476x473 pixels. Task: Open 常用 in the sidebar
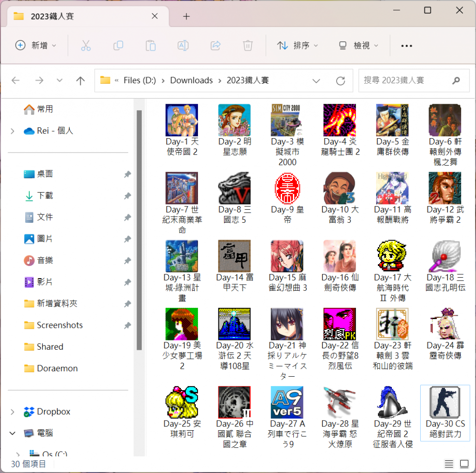click(39, 109)
